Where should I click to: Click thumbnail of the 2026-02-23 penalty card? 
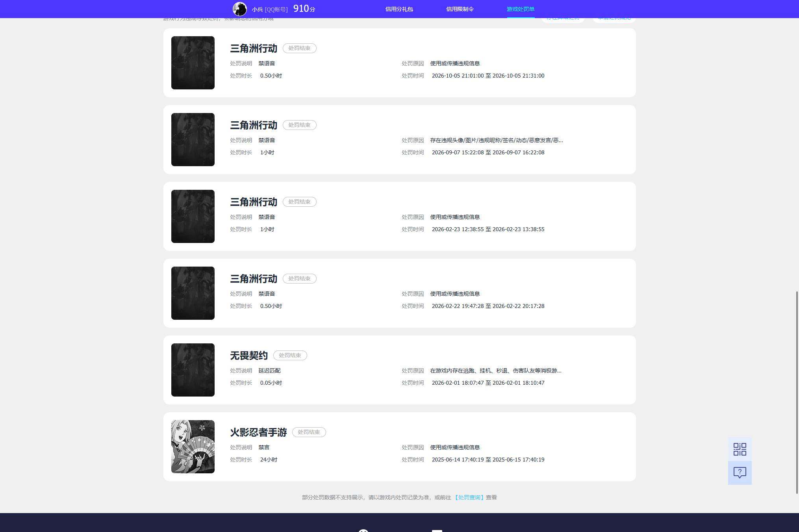point(193,216)
